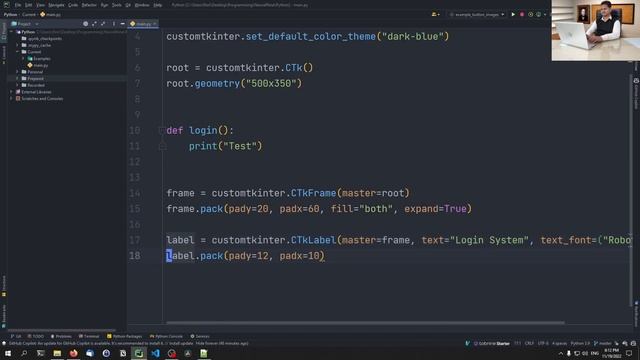Screen dimensions: 640x360
Task: Open Project panel options (three dots)
Action: coord(114,24)
